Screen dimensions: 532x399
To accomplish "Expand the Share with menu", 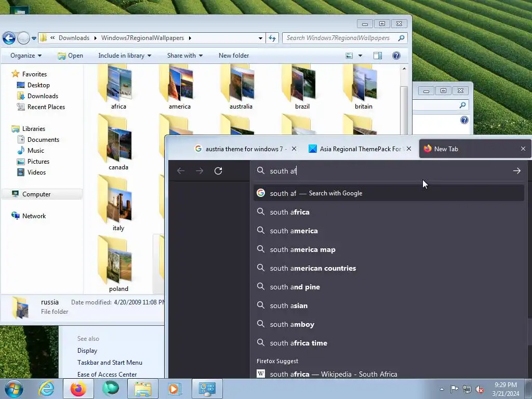I will (184, 56).
